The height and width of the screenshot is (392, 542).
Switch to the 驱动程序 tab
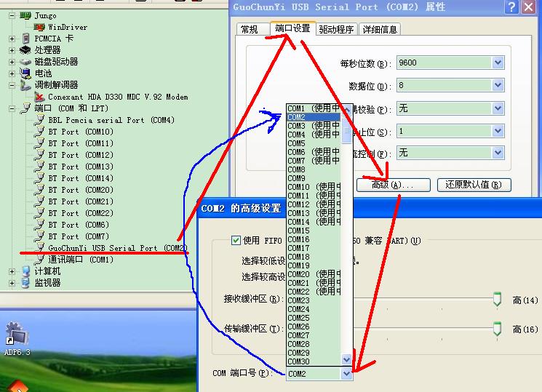coord(335,29)
